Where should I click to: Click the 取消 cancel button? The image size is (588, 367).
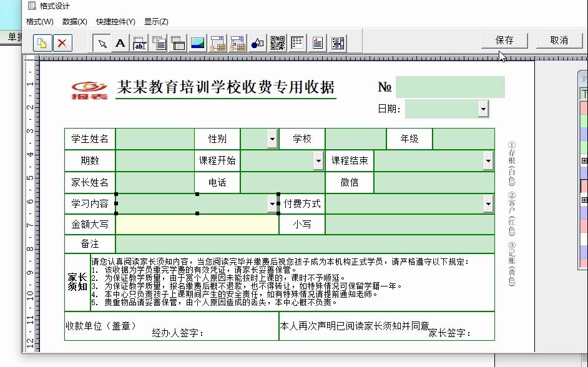(x=558, y=40)
